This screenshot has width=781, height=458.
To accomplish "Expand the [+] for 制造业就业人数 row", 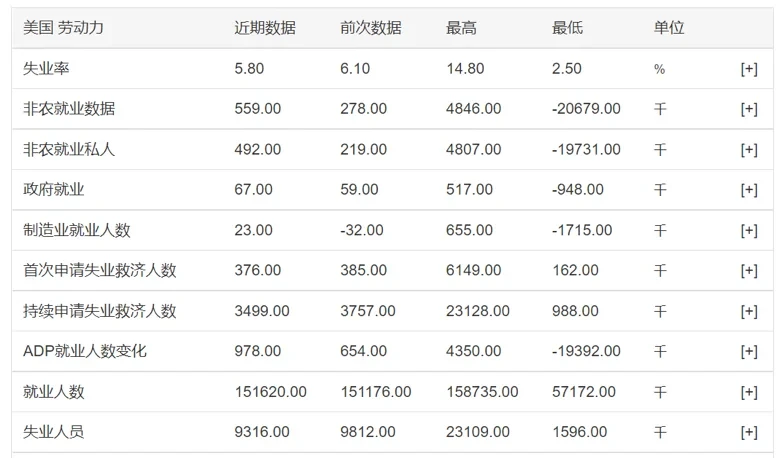I will (748, 230).
